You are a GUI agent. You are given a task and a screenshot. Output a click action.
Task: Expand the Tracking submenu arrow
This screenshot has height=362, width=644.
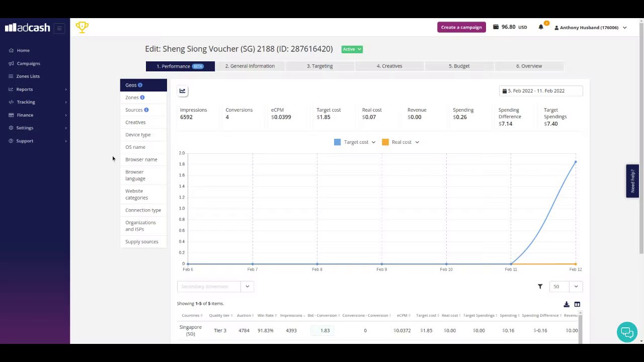coord(66,102)
